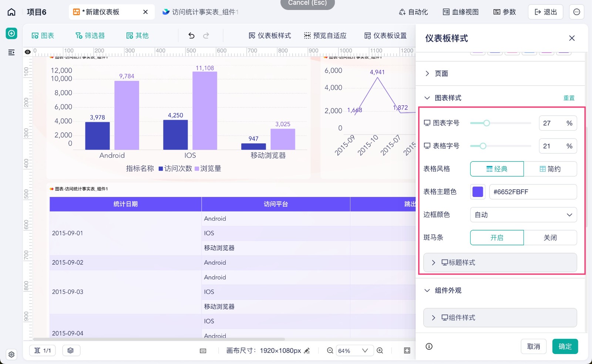Image resolution: width=592 pixels, height=364 pixels.
Task: Zoom in the canvas
Action: click(x=380, y=350)
